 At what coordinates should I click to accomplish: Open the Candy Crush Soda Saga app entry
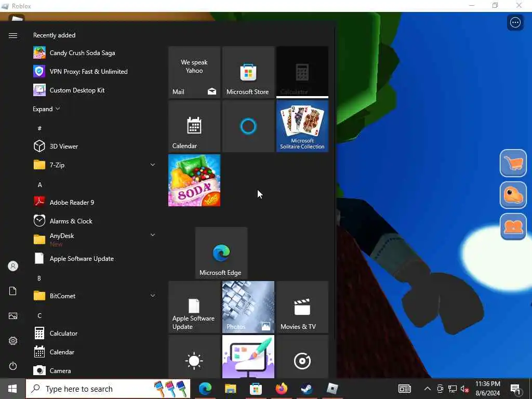tap(95, 53)
